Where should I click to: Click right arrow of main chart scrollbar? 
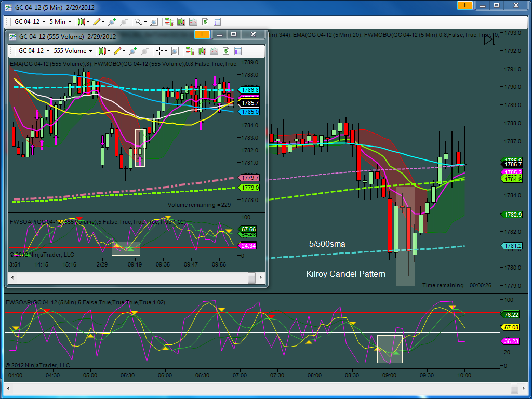[x=524, y=388]
